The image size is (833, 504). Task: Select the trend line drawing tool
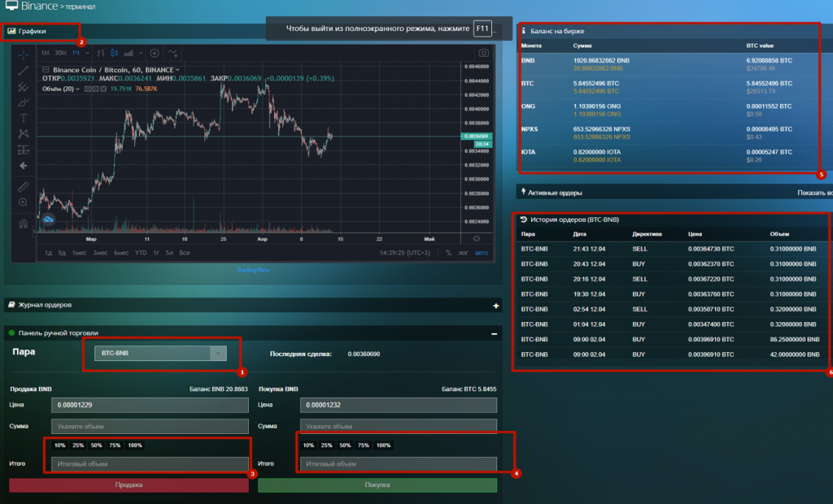[24, 70]
